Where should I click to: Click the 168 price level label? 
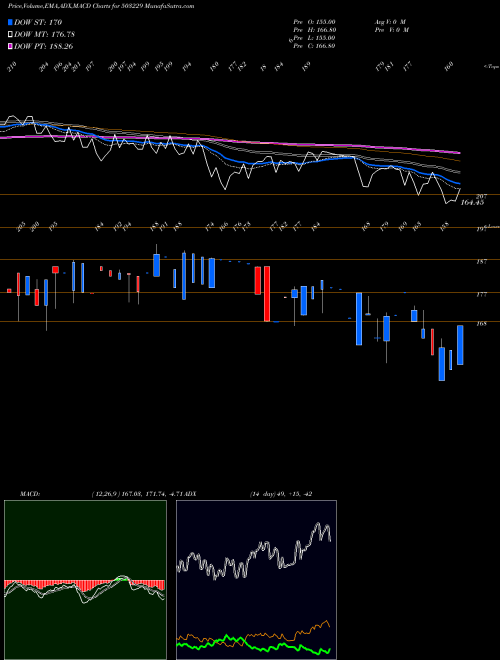pos(481,324)
